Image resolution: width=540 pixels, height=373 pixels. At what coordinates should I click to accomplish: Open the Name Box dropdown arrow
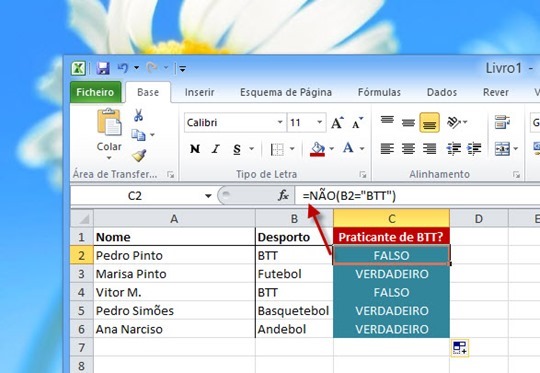(208, 196)
